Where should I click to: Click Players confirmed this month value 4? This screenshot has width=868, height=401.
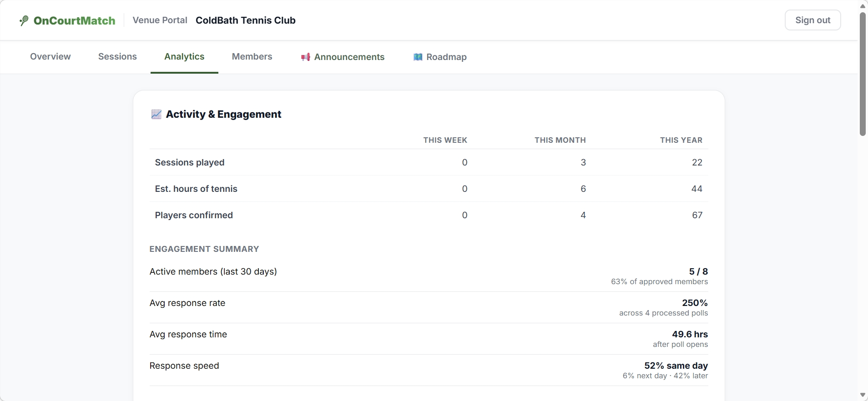(x=583, y=215)
